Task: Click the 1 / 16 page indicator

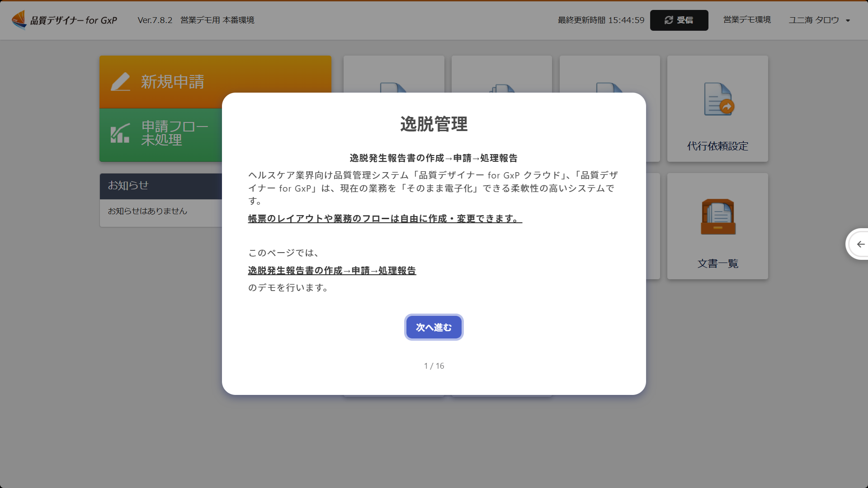Action: [434, 366]
